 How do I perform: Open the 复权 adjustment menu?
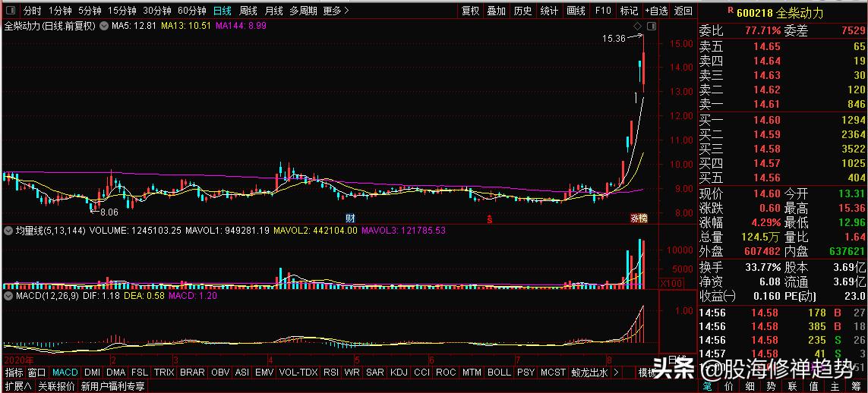(471, 11)
